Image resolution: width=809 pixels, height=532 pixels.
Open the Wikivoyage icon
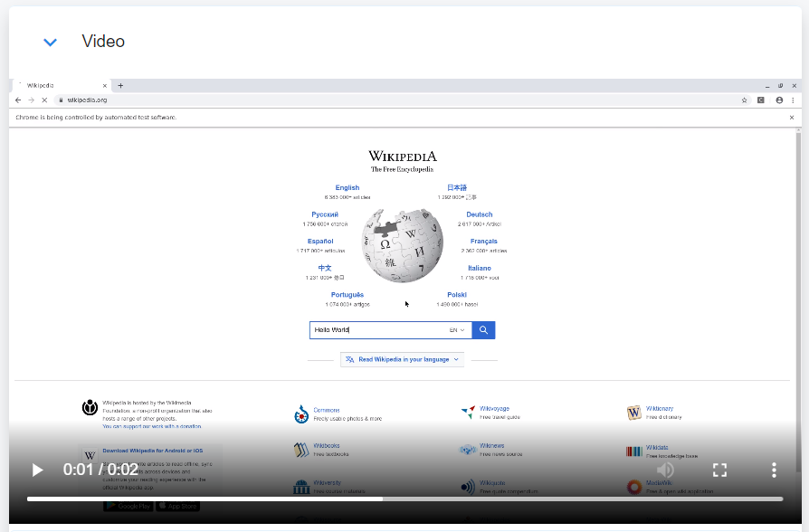(x=468, y=412)
